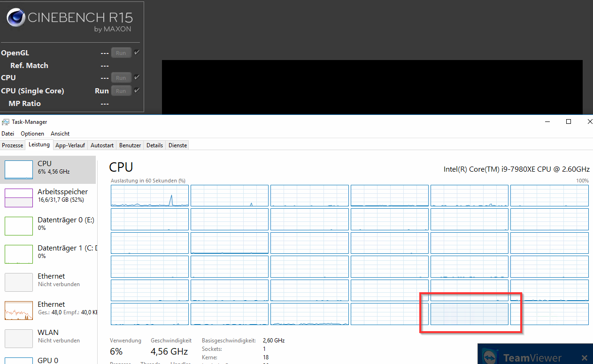Toggle the CPU test checkbox in Cinebench
The image size is (593, 364).
pyautogui.click(x=137, y=77)
